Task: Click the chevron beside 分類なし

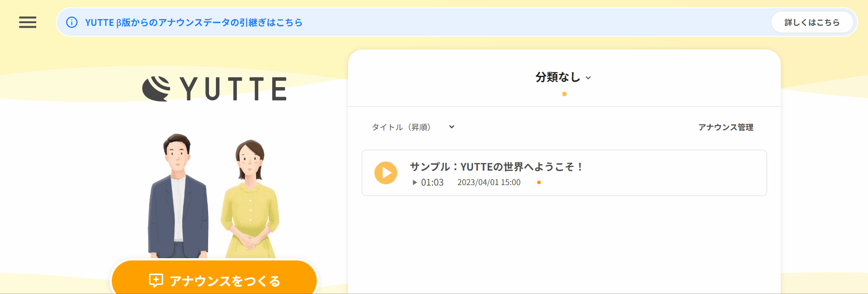Action: pos(589,78)
